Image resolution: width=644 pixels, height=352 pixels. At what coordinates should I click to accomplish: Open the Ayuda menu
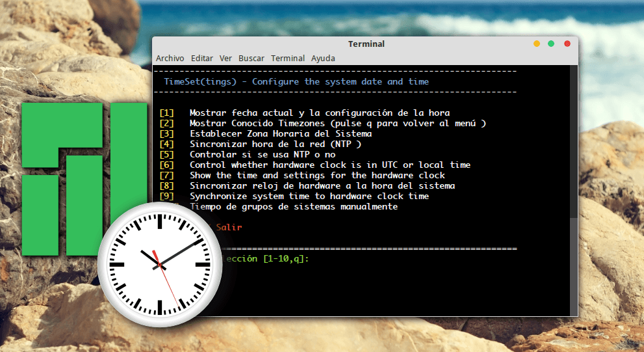tap(323, 59)
